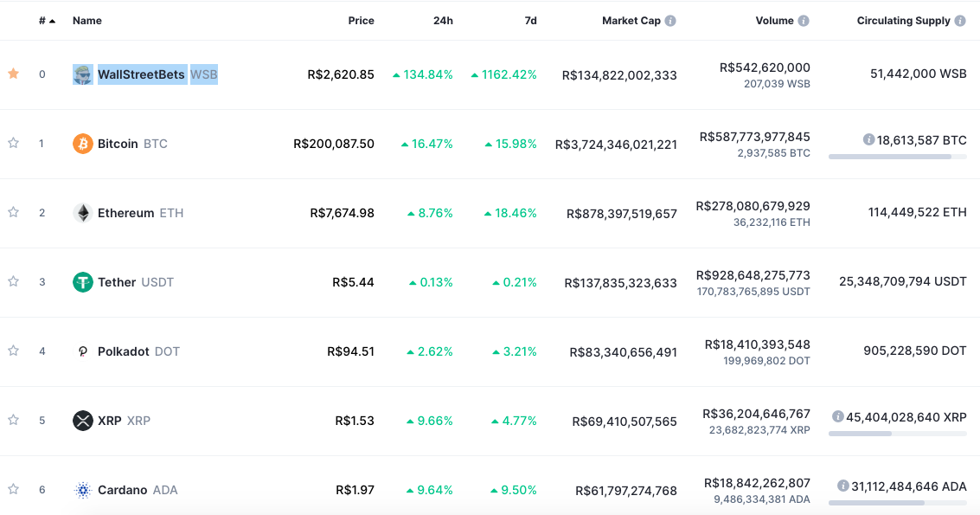Click Cardano 24h change 9.64%
Image resolution: width=980 pixels, height=515 pixels.
click(x=429, y=490)
